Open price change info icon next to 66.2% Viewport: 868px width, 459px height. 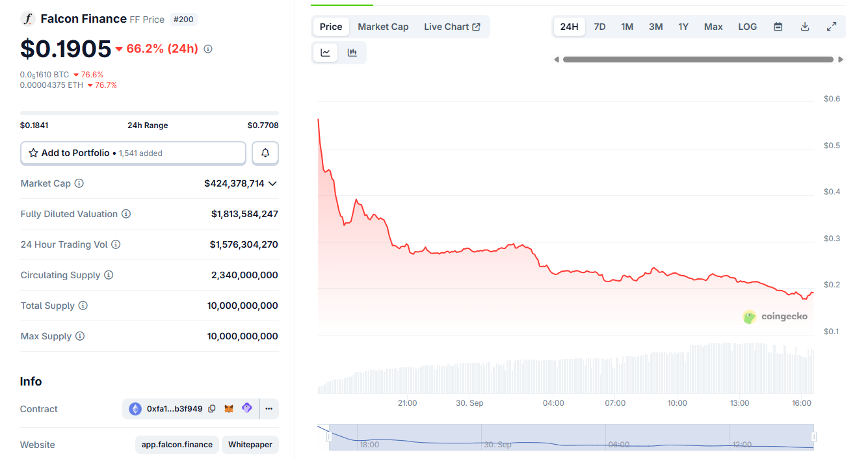[x=208, y=49]
